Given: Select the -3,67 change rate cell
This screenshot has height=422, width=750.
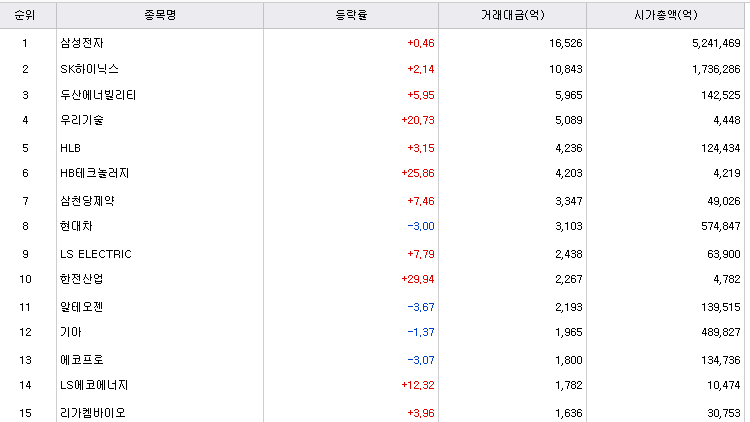Looking at the screenshot, I should (x=421, y=307).
